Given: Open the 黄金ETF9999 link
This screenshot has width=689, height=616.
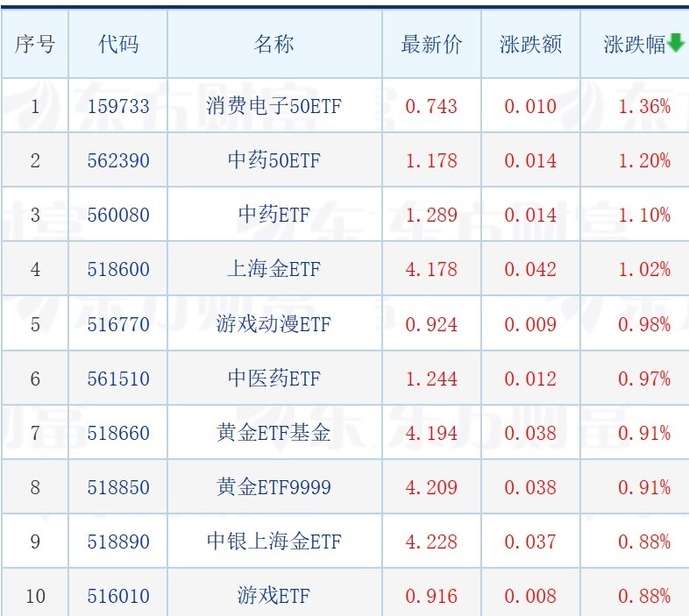Looking at the screenshot, I should coord(274,487).
